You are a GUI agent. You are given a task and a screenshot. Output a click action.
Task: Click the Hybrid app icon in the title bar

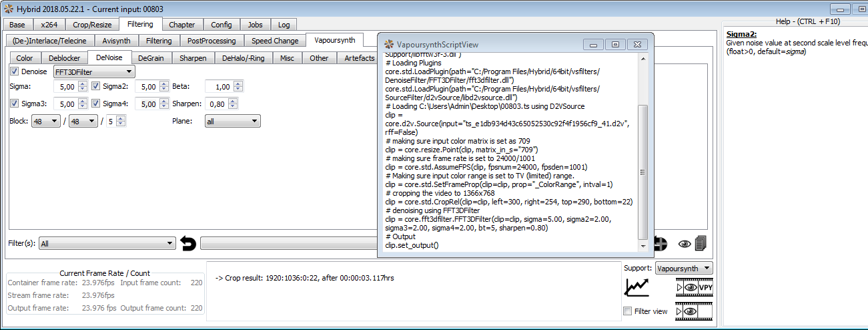pyautogui.click(x=9, y=9)
